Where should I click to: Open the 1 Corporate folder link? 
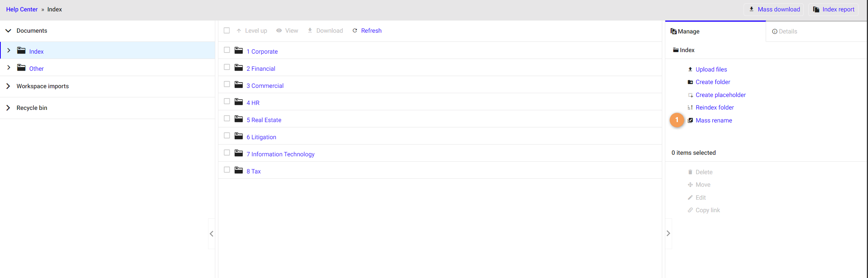[262, 52]
